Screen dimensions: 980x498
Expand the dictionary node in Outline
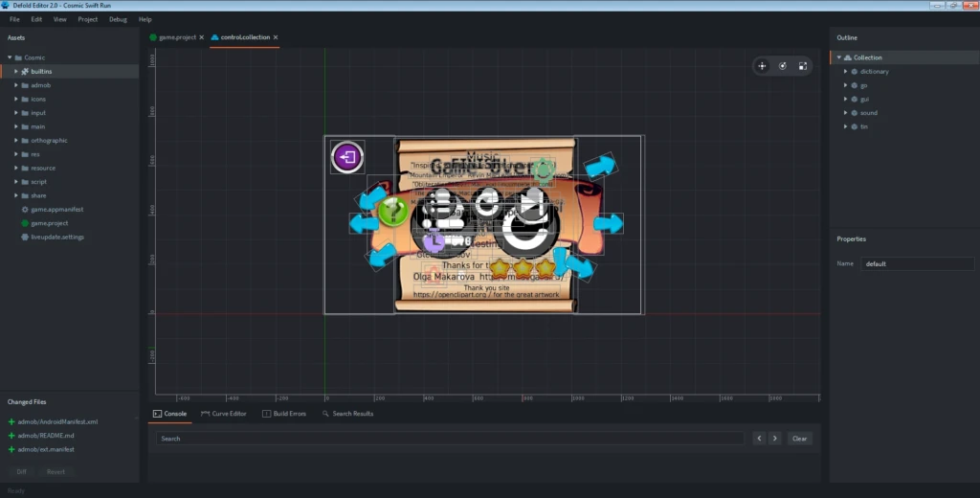tap(846, 71)
